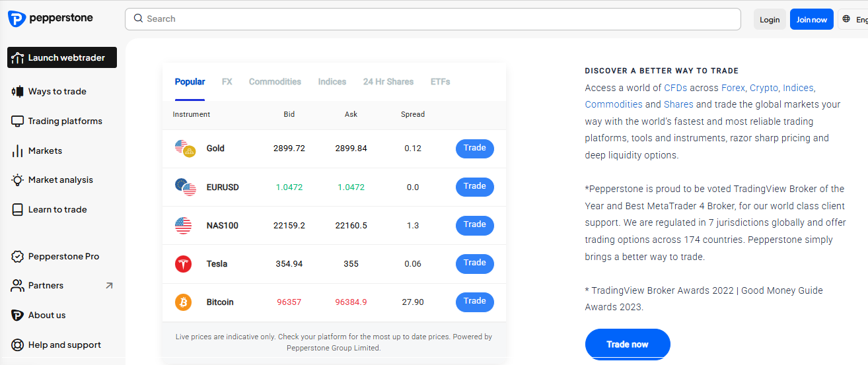Click the Trade now button

pyautogui.click(x=628, y=344)
